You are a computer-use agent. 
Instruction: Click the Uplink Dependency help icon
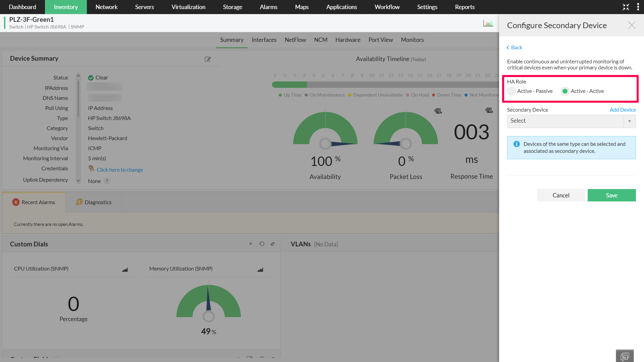pos(107,181)
